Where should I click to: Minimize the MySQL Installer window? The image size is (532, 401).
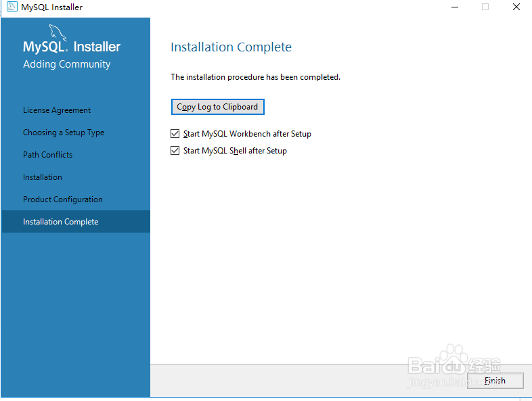(x=455, y=7)
